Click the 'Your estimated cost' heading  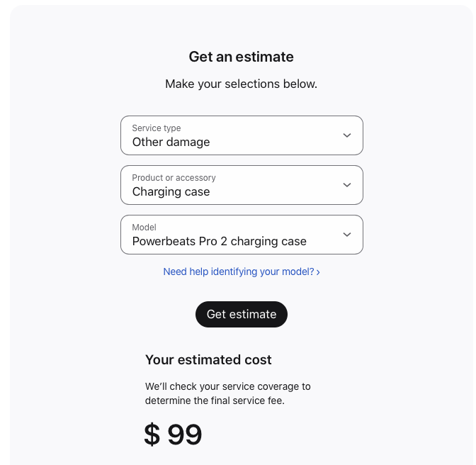coord(208,359)
